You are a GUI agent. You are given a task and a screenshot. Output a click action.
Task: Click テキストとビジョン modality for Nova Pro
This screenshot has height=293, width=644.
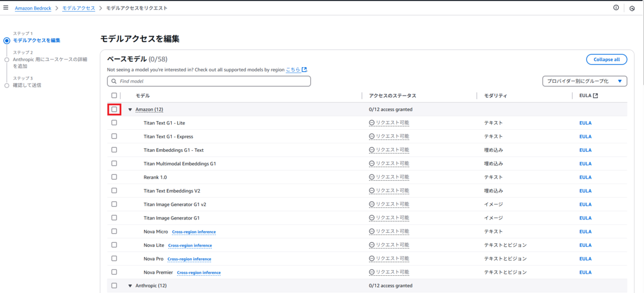[x=505, y=259]
